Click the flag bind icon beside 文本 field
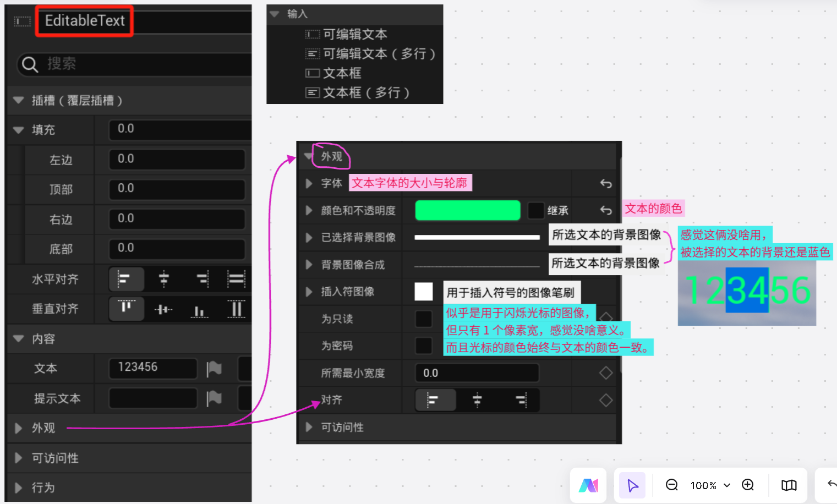The image size is (837, 504). [214, 368]
